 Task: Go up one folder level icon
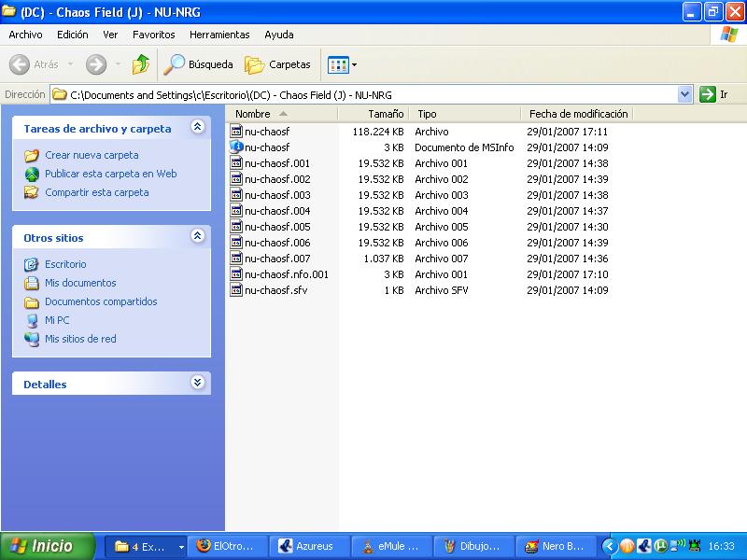pyautogui.click(x=141, y=64)
